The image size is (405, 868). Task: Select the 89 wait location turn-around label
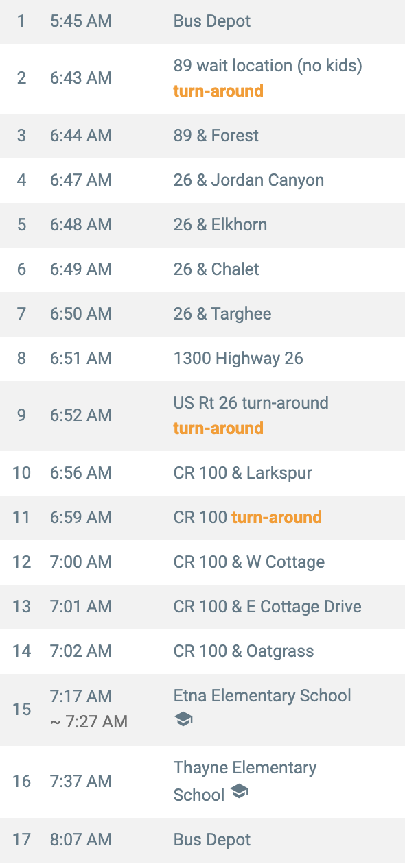(x=218, y=91)
